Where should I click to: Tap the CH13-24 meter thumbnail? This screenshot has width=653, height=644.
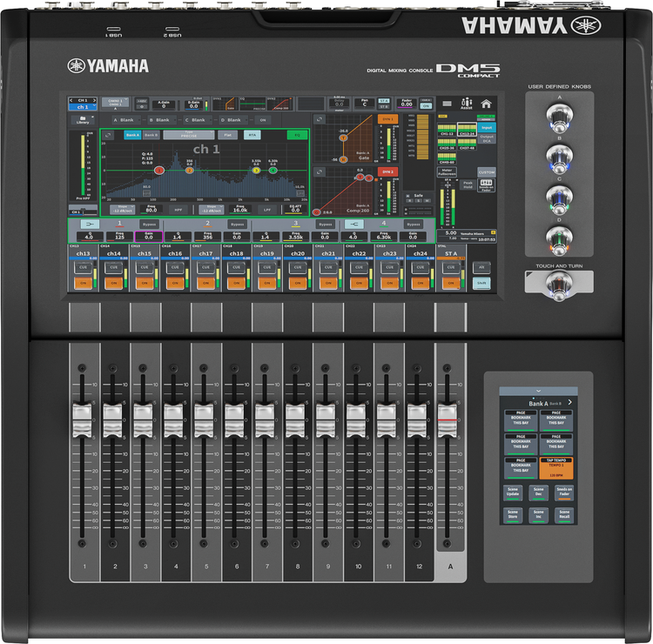[x=467, y=129]
